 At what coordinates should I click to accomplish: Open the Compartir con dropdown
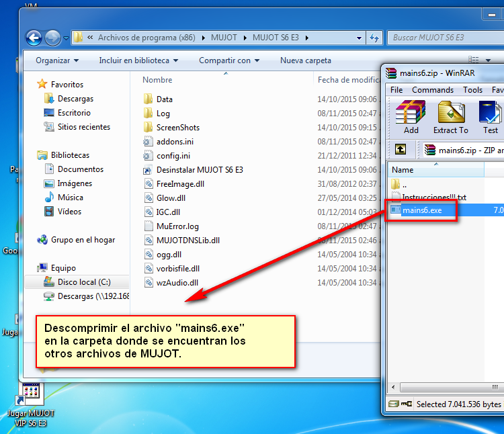click(229, 60)
